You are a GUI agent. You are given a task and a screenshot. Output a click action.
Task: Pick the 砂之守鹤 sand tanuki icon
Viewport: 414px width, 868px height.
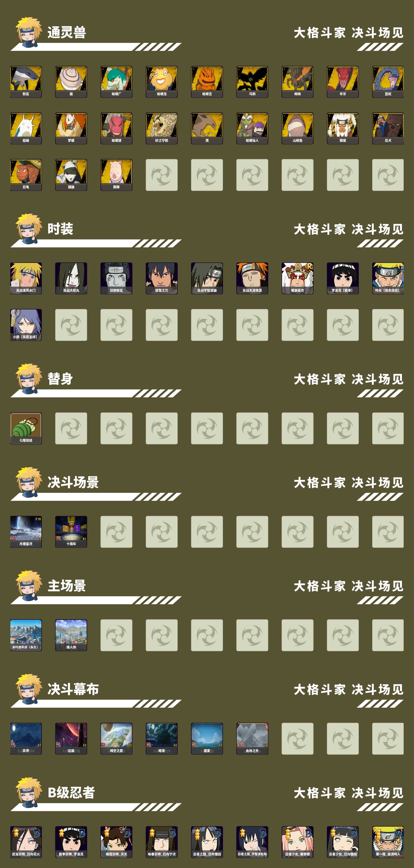162,128
